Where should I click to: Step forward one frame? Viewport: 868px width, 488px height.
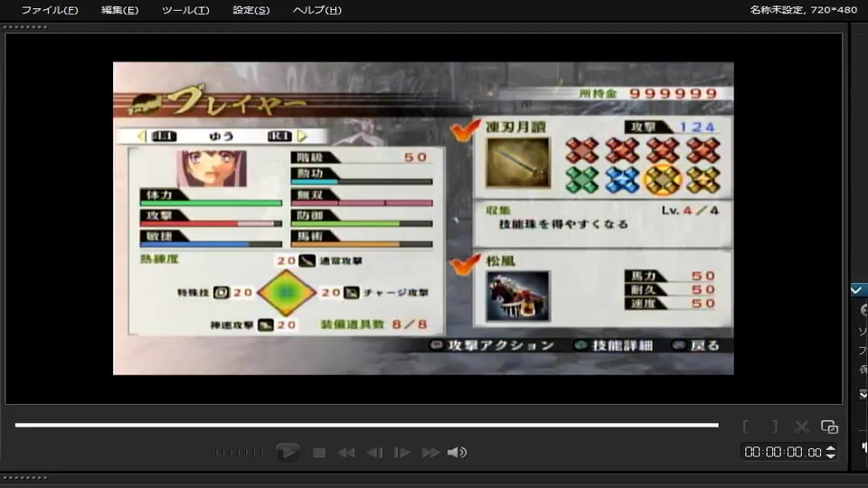[401, 453]
